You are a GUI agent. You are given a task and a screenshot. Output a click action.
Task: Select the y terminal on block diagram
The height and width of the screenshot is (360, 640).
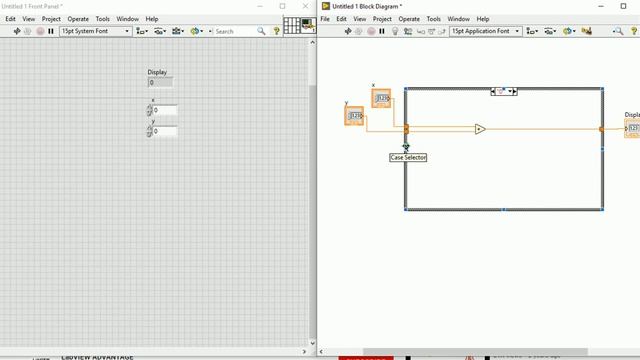click(x=354, y=116)
